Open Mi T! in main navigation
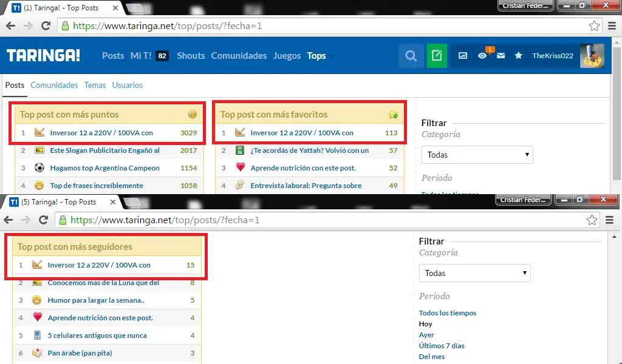622x364 pixels. (141, 56)
